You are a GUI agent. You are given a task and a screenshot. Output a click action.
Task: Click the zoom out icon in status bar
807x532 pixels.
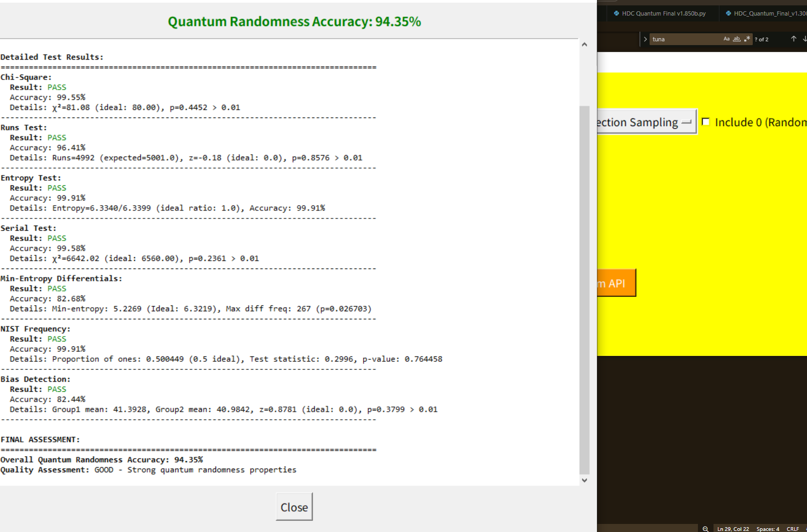(x=705, y=529)
